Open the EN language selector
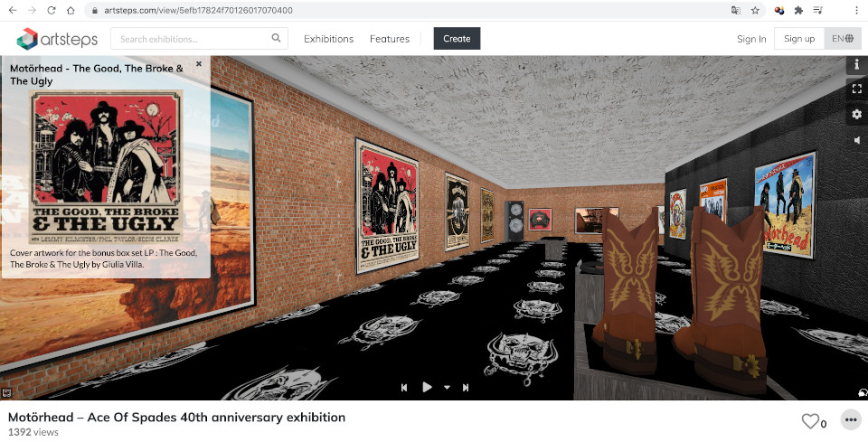Image resolution: width=868 pixels, height=442 pixels. click(843, 38)
